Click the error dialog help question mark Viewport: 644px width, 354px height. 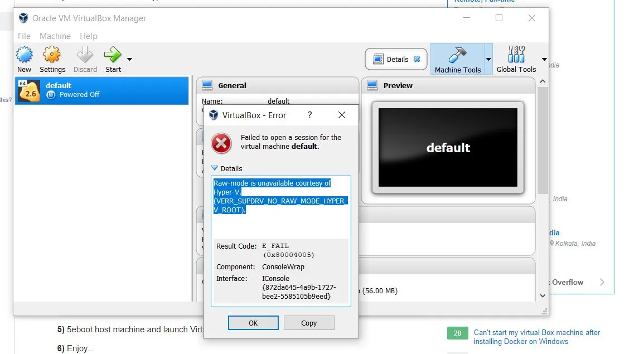pyautogui.click(x=309, y=115)
